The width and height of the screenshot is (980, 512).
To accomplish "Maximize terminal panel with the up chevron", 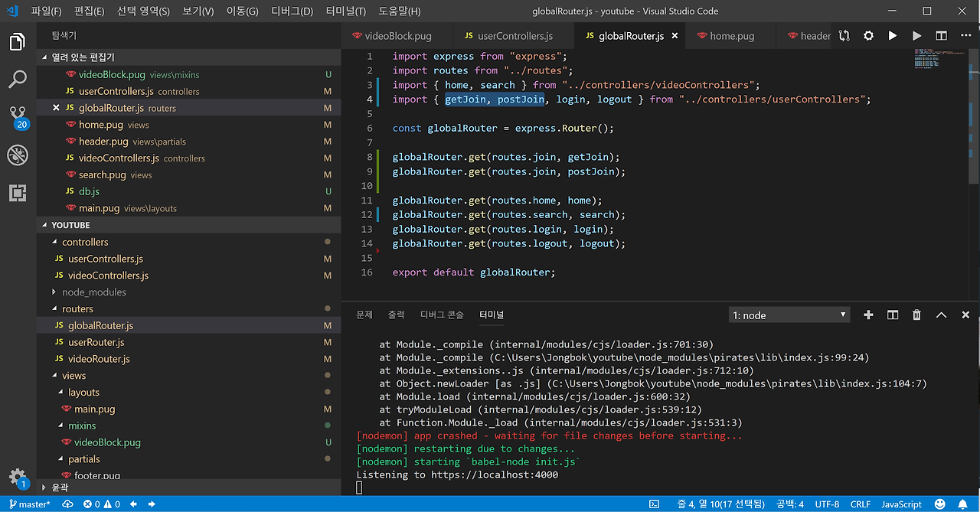I will tap(941, 315).
